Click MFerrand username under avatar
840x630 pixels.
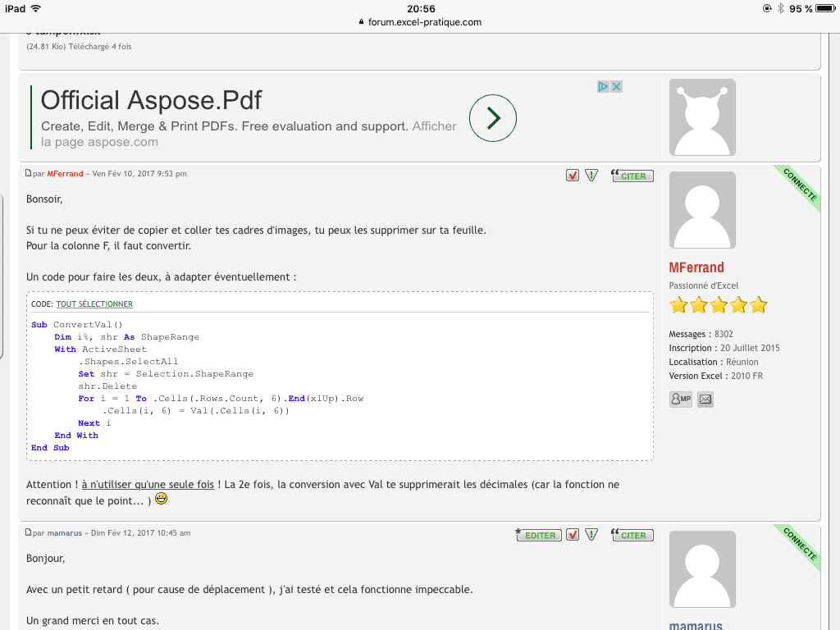(696, 267)
